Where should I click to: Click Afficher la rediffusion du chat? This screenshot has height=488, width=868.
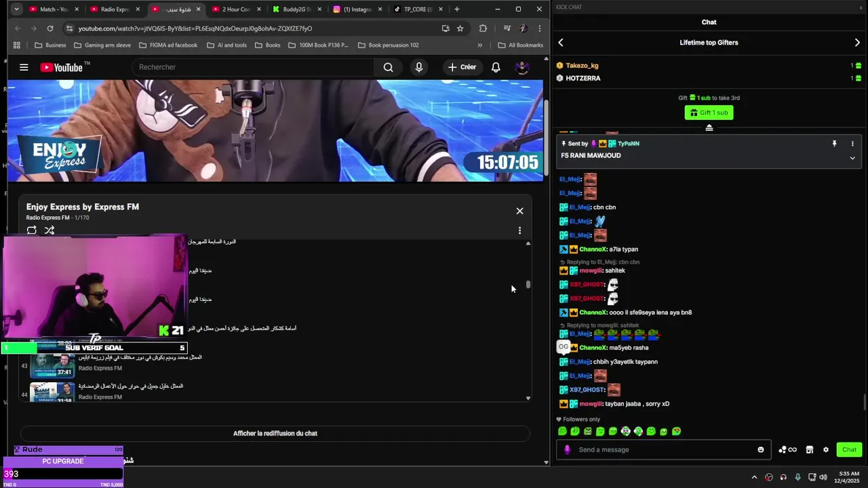[x=275, y=433]
